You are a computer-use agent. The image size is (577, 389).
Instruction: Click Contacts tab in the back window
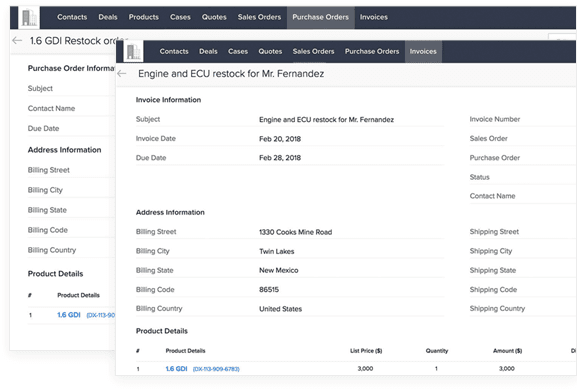click(x=72, y=17)
